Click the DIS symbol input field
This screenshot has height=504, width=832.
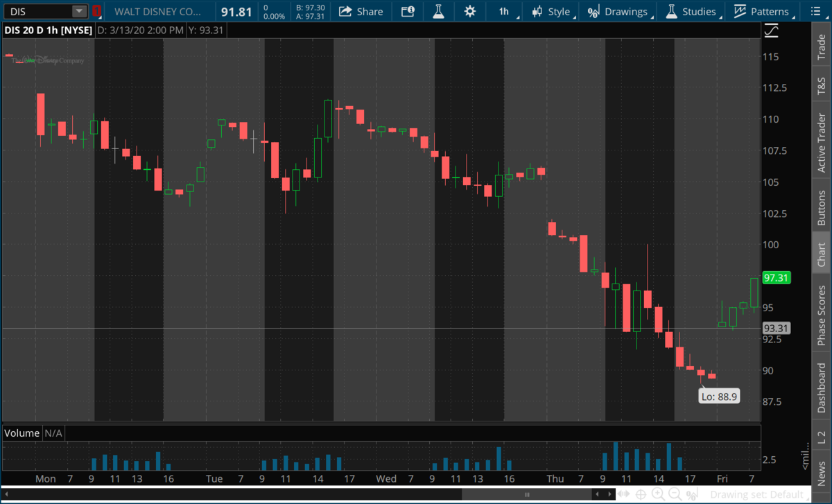39,11
